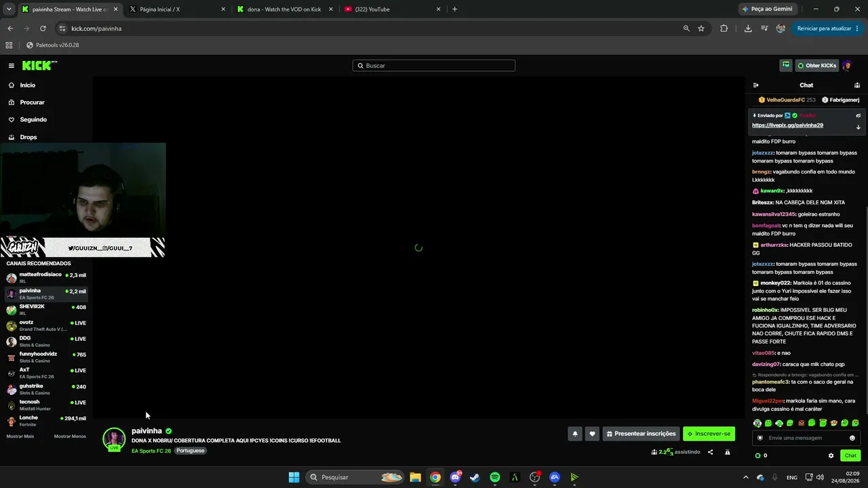This screenshot has width=868, height=488.
Task: Switch to the dona VOD on Kick tab
Action: pos(285,9)
